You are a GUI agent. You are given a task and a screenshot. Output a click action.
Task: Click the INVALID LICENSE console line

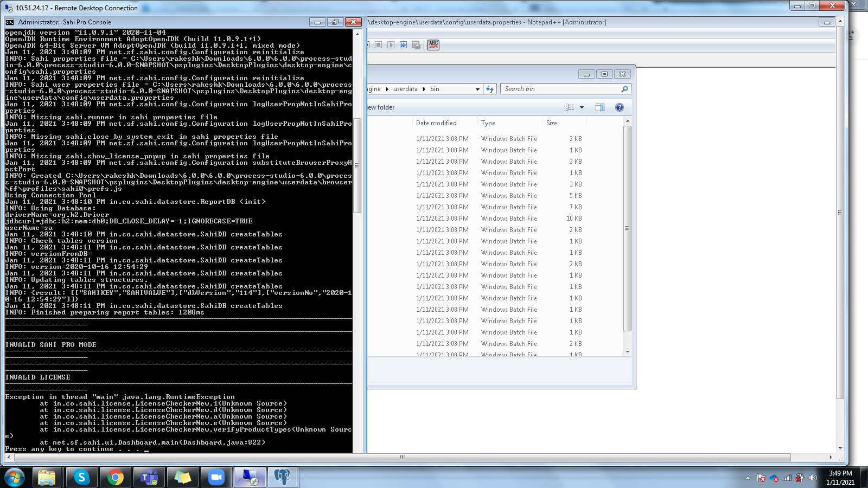click(x=38, y=377)
